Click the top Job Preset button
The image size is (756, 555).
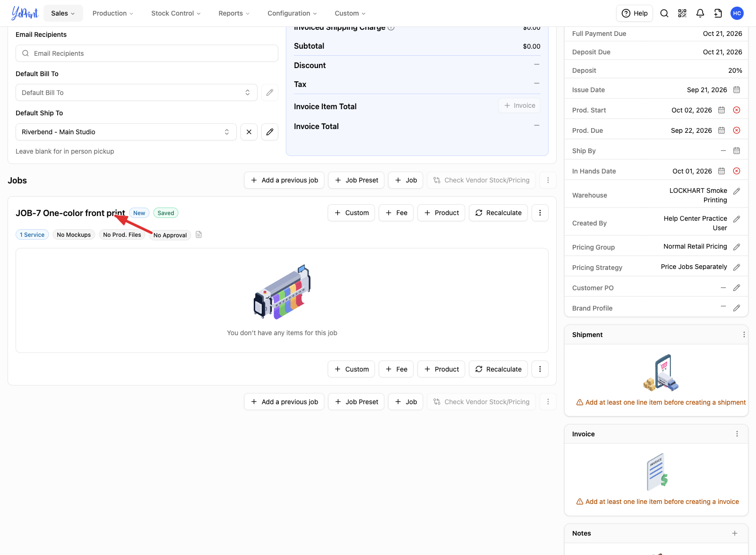pos(356,180)
